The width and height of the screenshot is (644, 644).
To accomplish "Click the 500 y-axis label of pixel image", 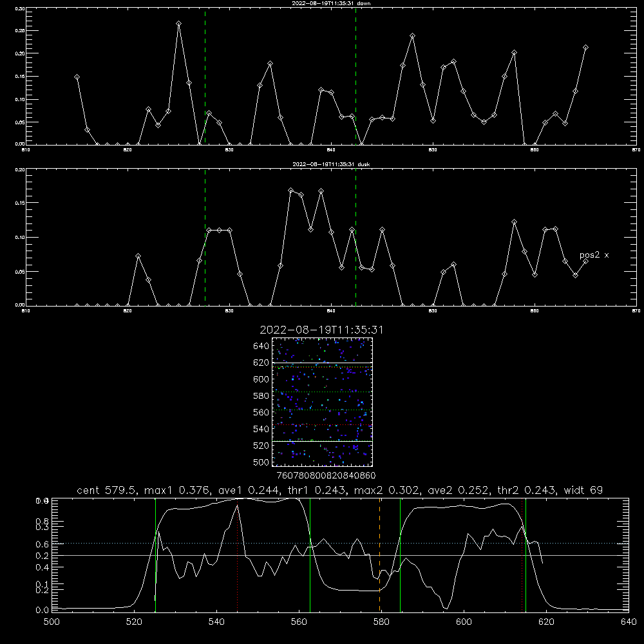I will coord(261,462).
